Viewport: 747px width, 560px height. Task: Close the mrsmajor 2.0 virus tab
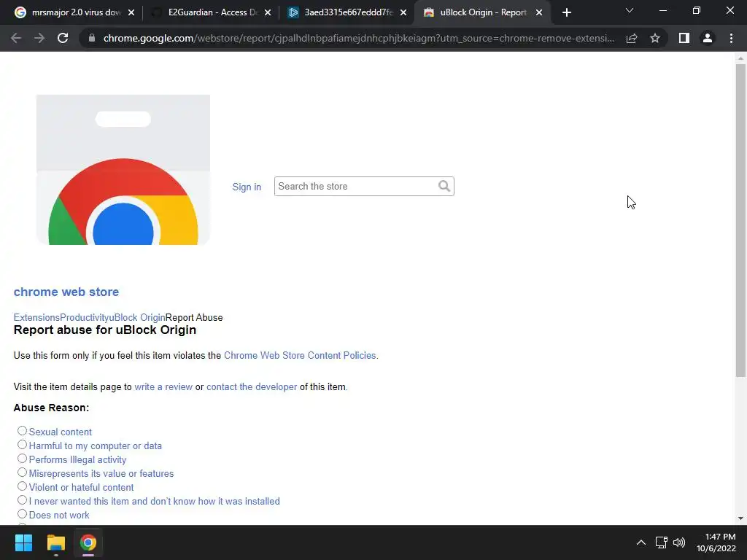pos(131,13)
